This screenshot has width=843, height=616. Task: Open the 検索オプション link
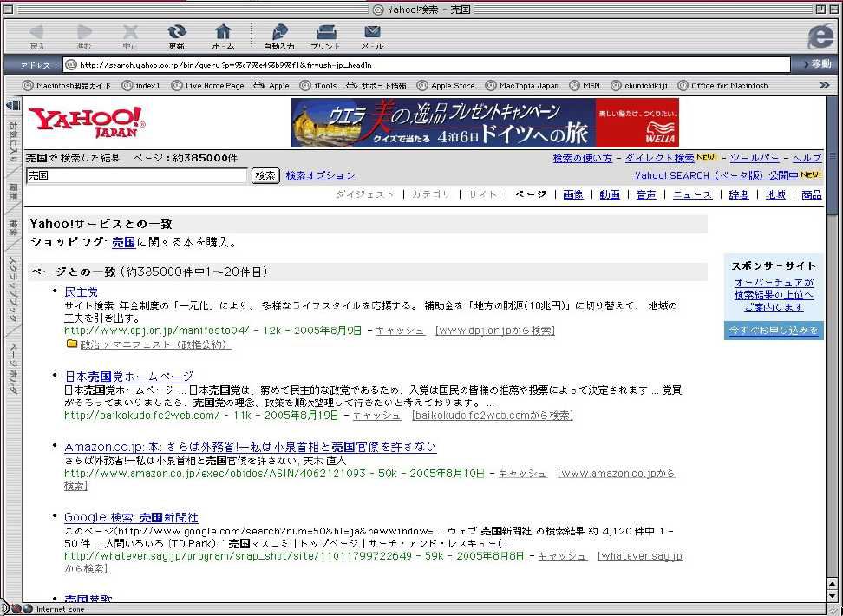pos(321,175)
